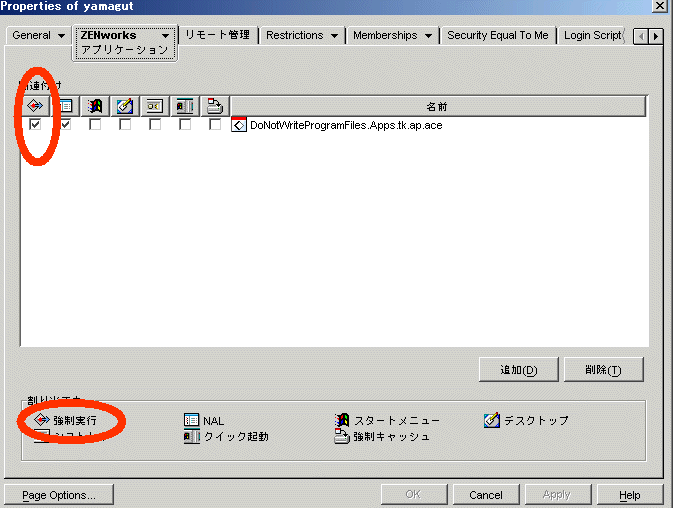The width and height of the screenshot is (674, 508).
Task: Click the 削除(T) button
Action: (604, 370)
